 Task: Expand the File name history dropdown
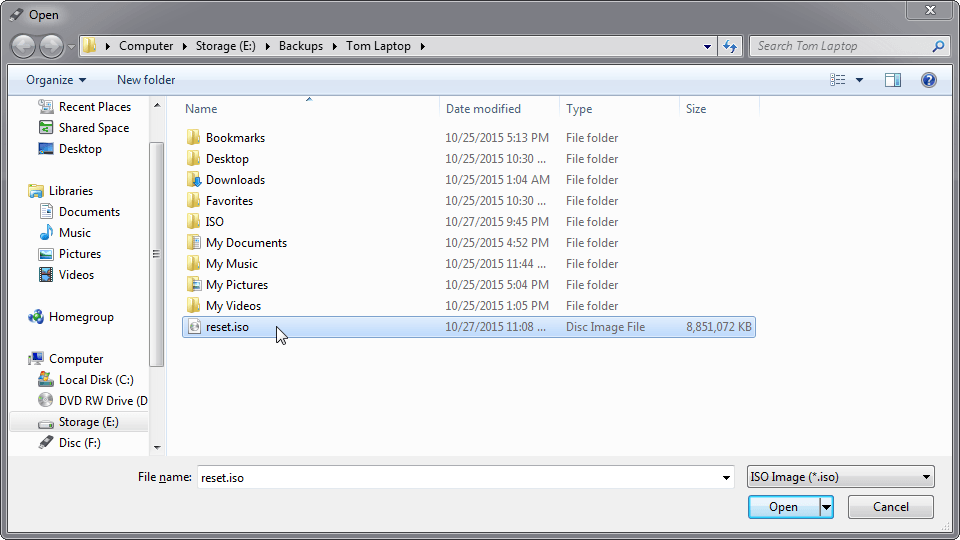727,478
